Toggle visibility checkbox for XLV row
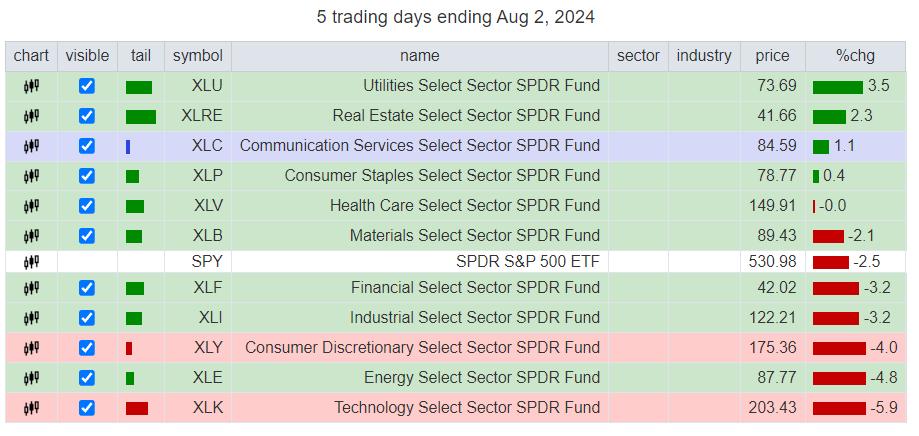This screenshot has width=919, height=436. coord(87,206)
